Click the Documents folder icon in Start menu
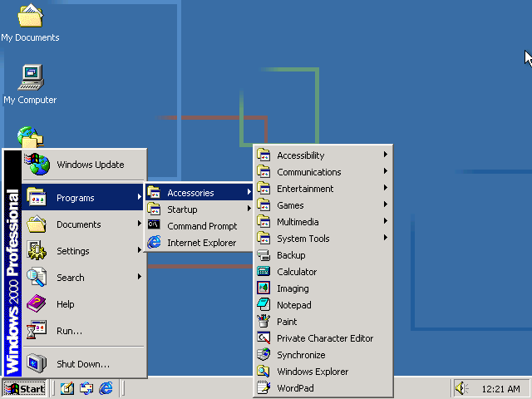 click(37, 224)
